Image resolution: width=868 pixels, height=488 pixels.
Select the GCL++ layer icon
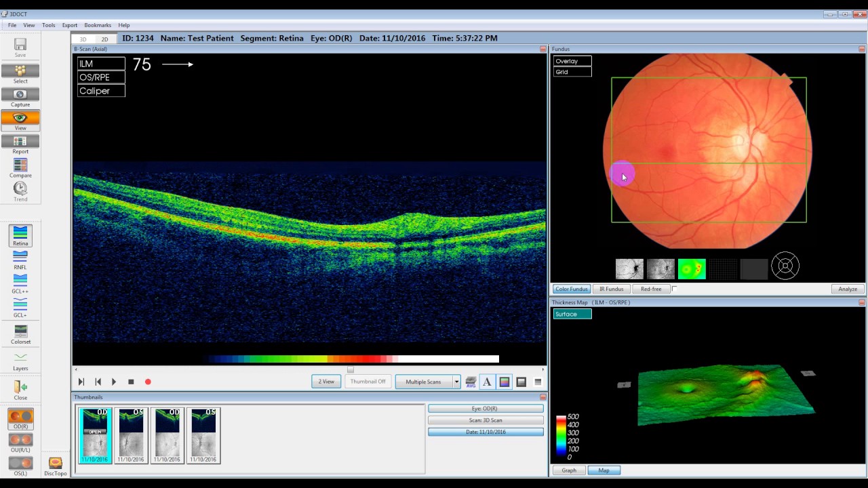pos(20,280)
